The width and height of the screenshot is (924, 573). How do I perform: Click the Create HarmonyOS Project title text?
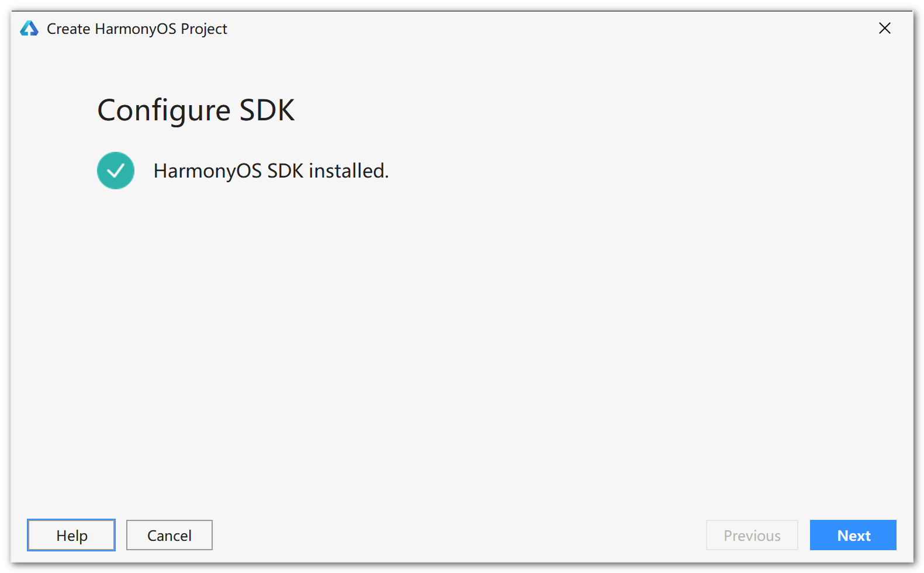[137, 29]
